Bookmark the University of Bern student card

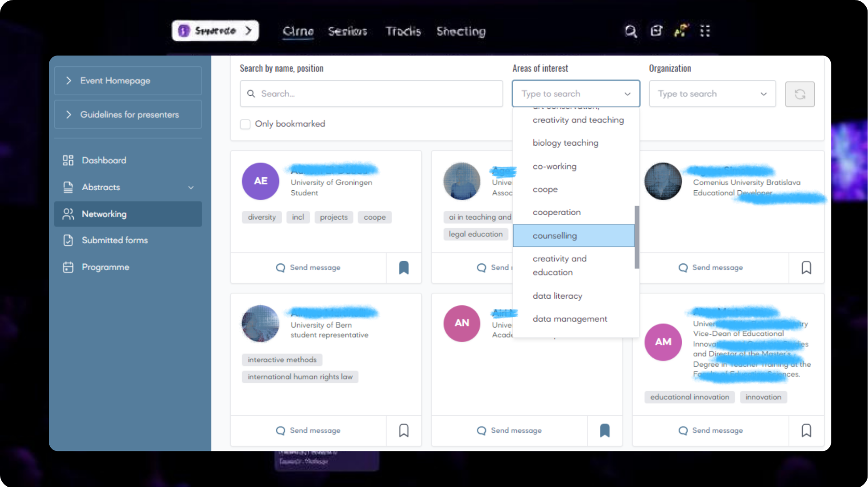pos(404,431)
